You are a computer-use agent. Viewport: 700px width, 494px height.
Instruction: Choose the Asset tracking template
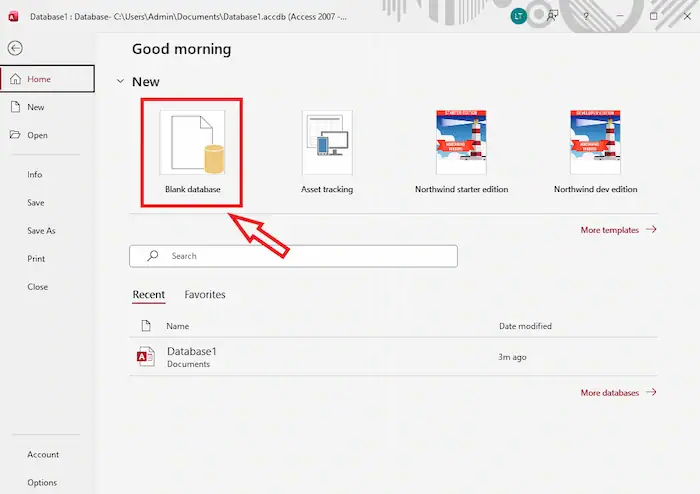pos(327,152)
